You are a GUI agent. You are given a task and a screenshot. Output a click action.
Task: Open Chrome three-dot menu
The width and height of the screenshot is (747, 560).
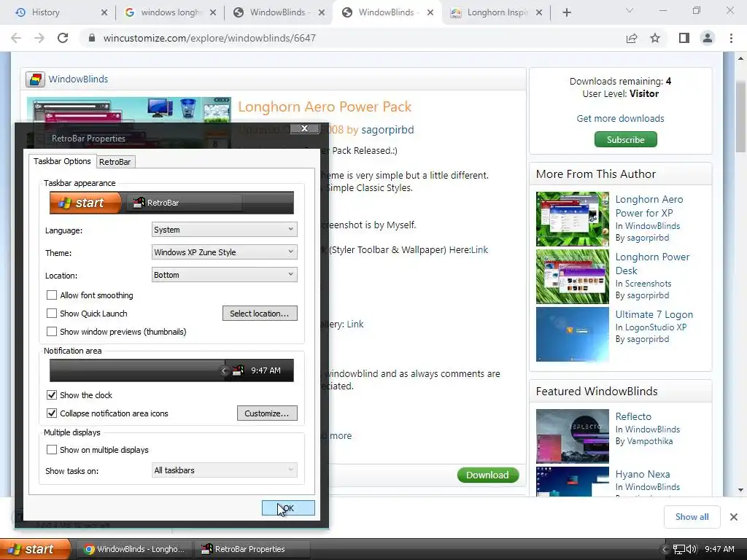[731, 38]
